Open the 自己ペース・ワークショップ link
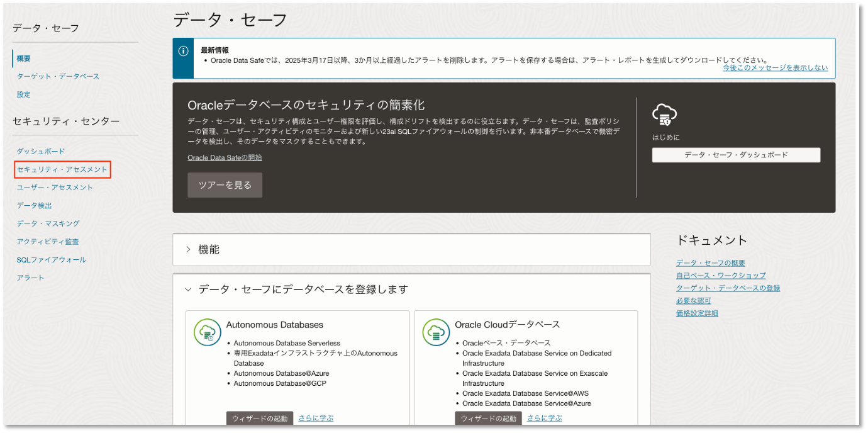 click(x=720, y=275)
